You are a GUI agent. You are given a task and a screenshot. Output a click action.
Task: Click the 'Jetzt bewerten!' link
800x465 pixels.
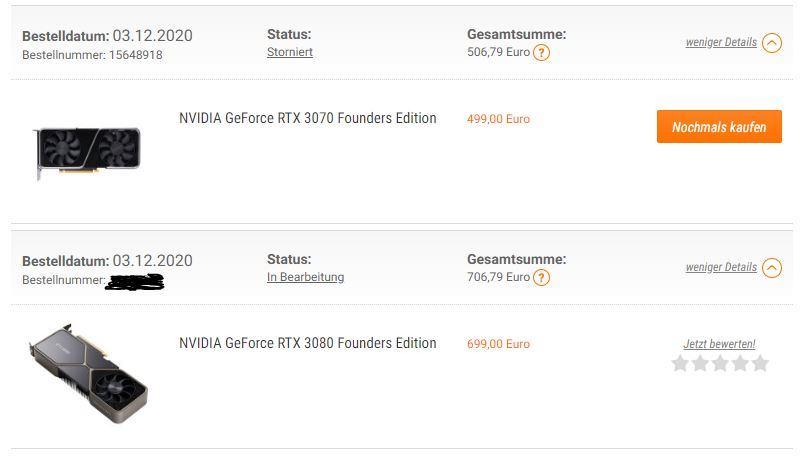pos(719,344)
